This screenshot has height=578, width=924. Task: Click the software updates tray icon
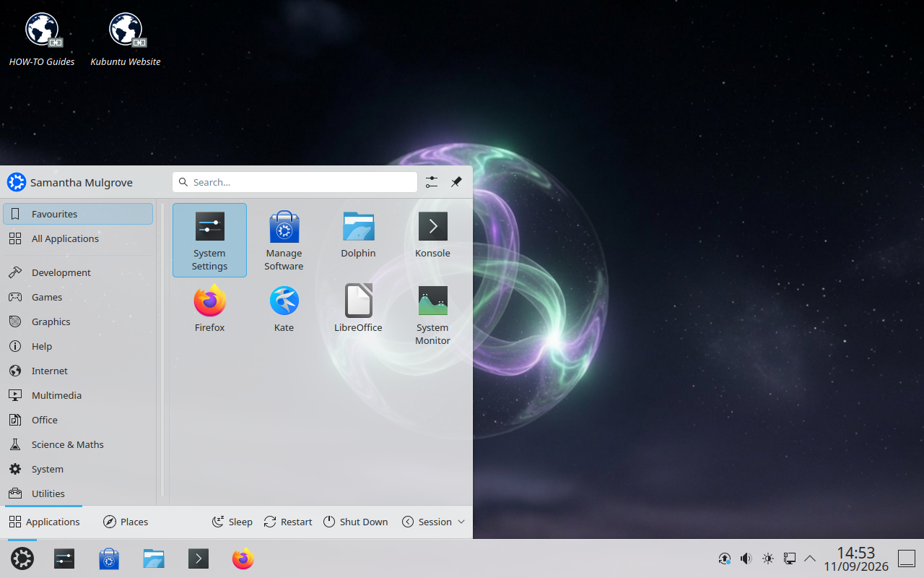click(724, 558)
